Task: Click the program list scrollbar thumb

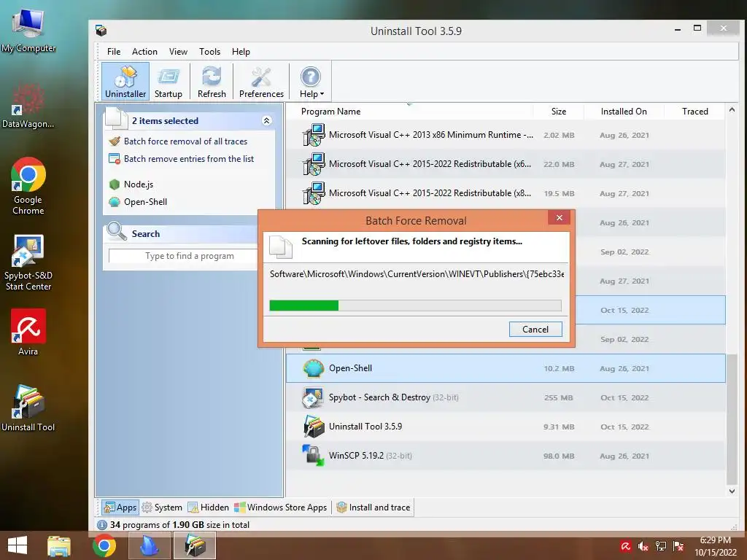Action: pos(732,419)
